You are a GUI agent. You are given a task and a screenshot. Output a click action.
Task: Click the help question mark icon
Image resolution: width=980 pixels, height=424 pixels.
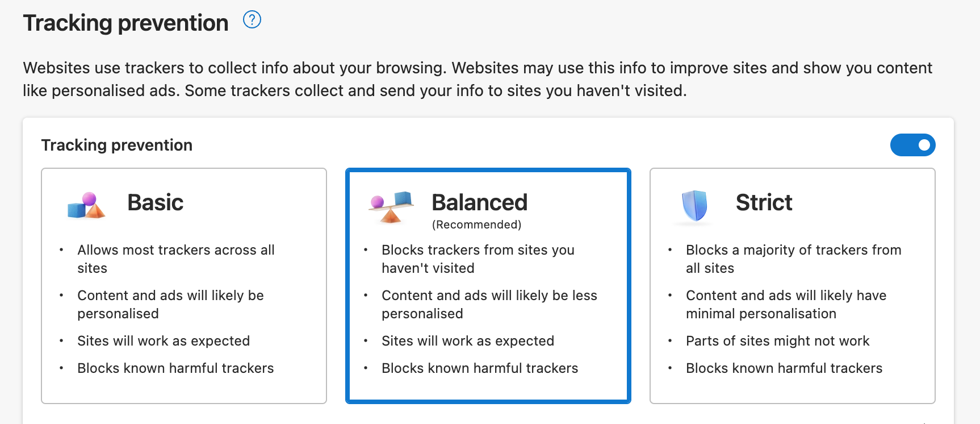click(252, 20)
